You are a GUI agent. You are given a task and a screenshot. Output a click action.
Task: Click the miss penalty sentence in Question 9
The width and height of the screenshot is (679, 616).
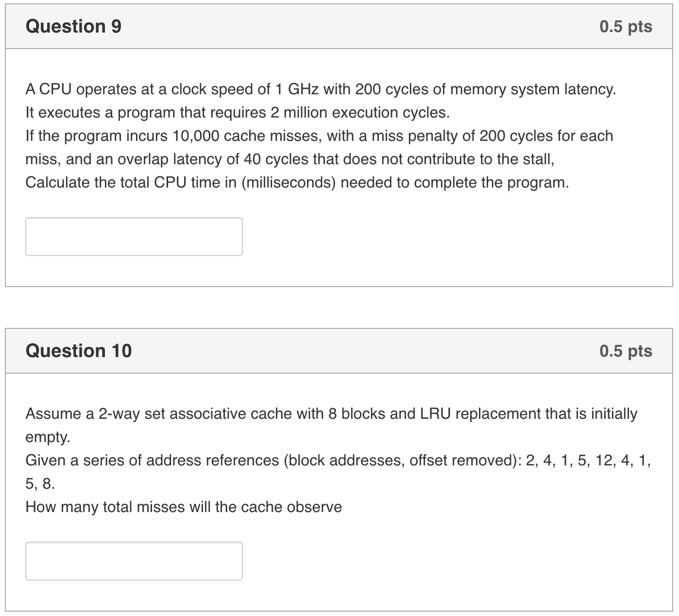pyautogui.click(x=318, y=136)
